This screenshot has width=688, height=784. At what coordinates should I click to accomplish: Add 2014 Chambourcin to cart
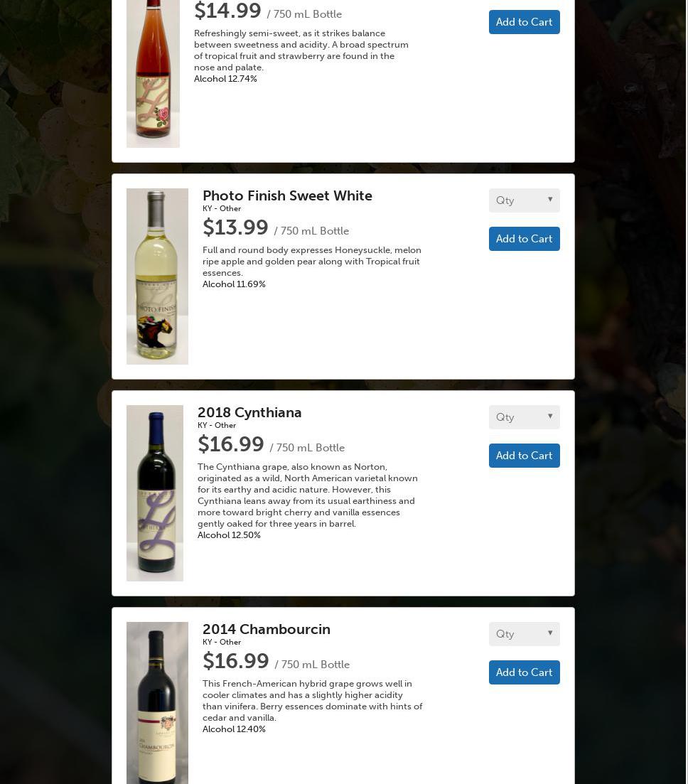pos(524,672)
